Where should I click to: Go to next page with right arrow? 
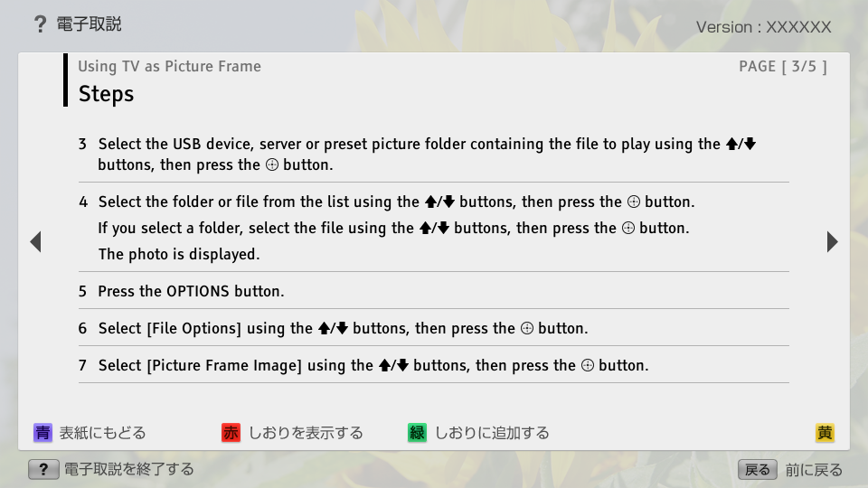[832, 241]
